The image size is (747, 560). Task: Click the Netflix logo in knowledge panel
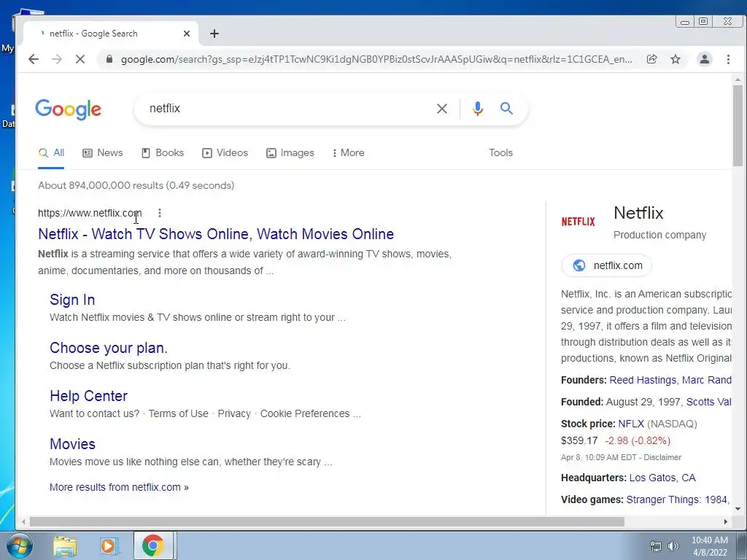pos(578,222)
